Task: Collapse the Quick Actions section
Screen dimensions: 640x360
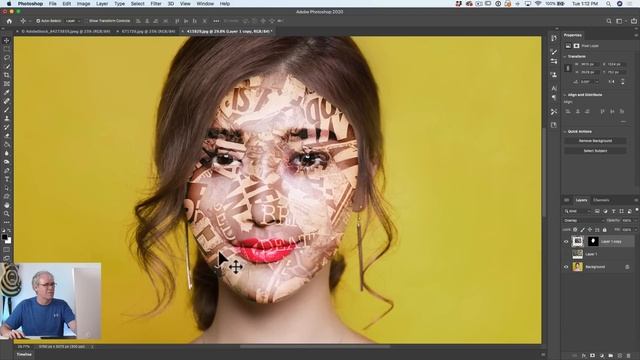Action: point(565,131)
